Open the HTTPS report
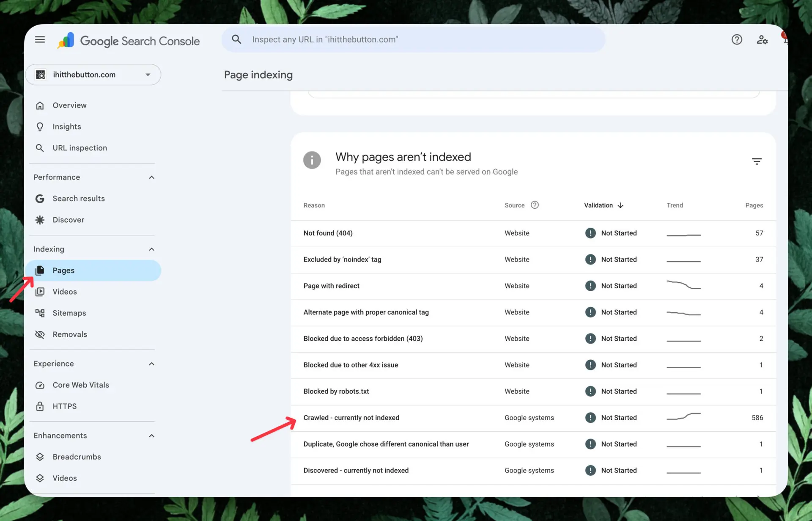This screenshot has width=812, height=521. [x=93, y=406]
